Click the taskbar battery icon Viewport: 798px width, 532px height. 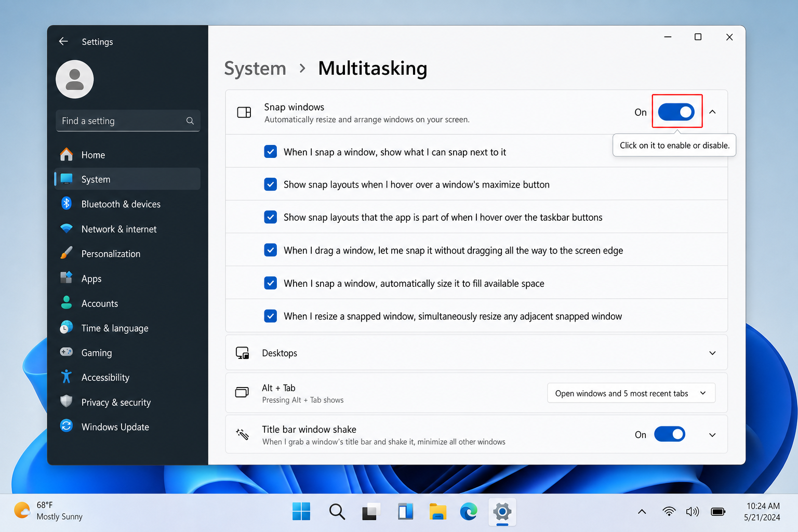click(718, 512)
